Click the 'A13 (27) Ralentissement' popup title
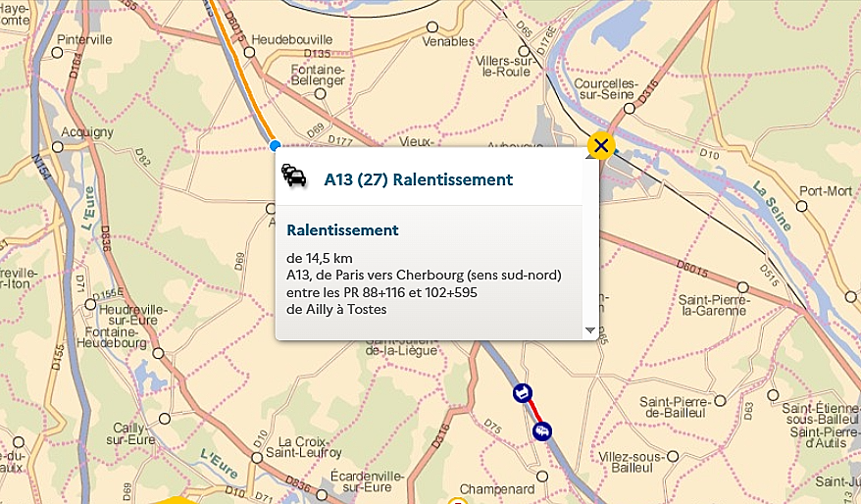Image resolution: width=861 pixels, height=504 pixels. point(419,179)
